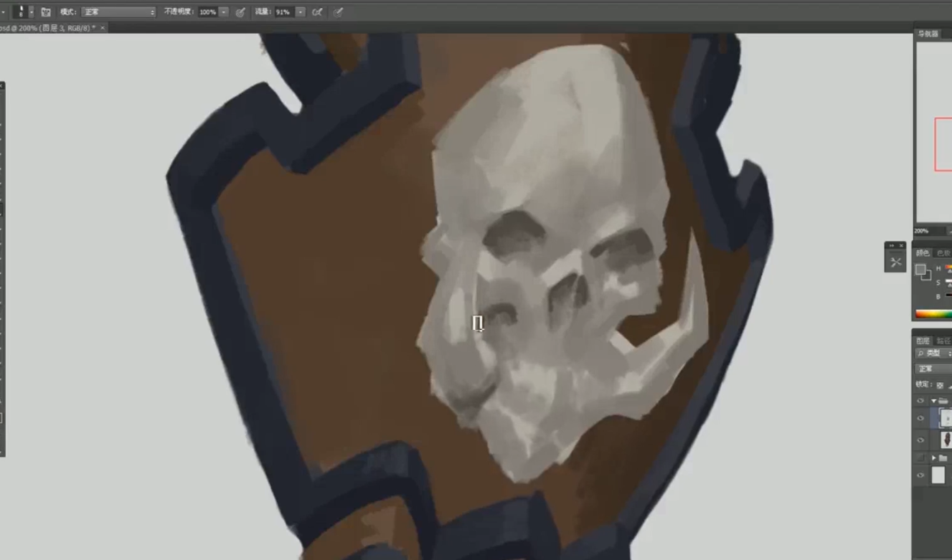Click the flow (流量) 91% field

pyautogui.click(x=283, y=12)
